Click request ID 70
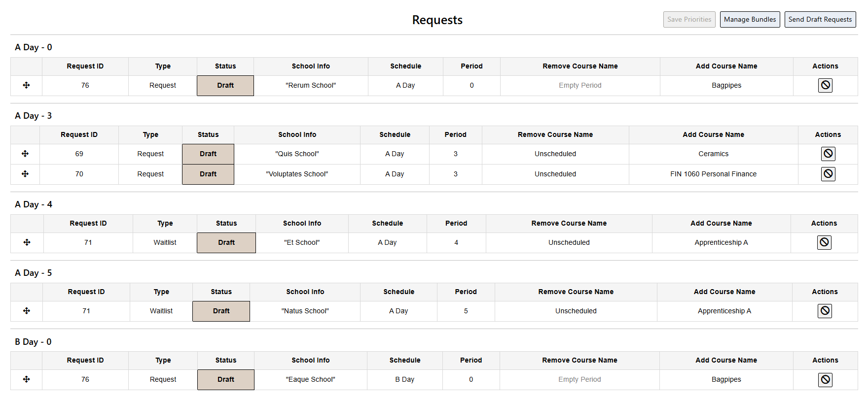The image size is (868, 398). coord(79,174)
